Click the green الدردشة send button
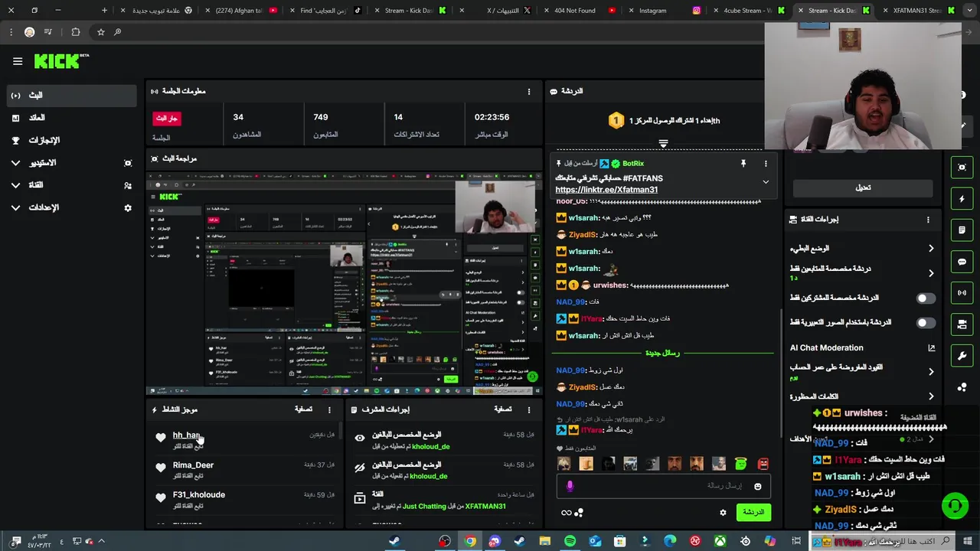The height and width of the screenshot is (551, 980). point(753,513)
